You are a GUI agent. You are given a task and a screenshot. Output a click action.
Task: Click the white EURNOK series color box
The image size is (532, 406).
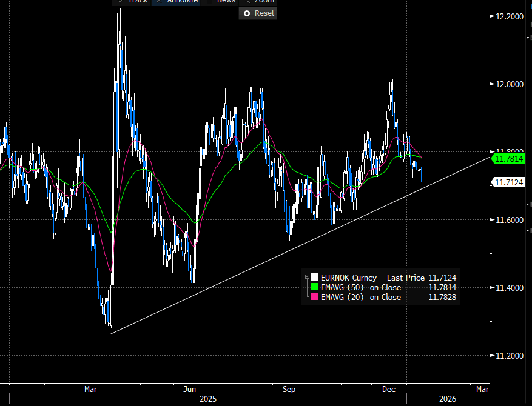click(314, 278)
